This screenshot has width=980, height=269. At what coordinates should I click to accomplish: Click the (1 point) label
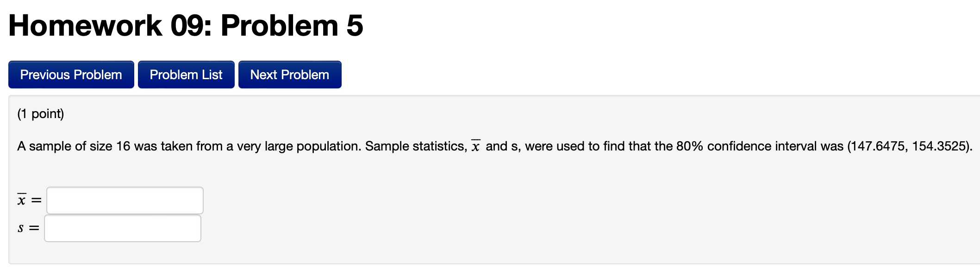click(x=42, y=113)
